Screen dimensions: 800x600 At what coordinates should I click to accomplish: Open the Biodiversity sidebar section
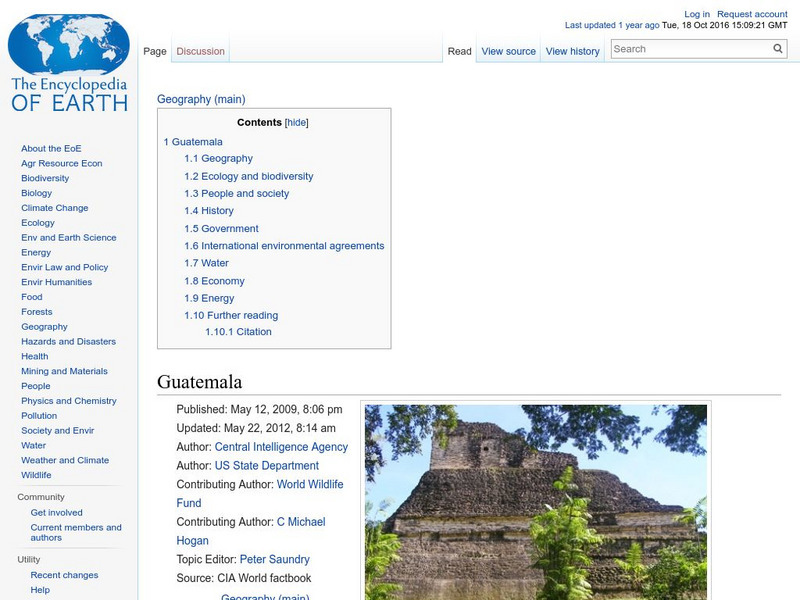[x=44, y=178]
